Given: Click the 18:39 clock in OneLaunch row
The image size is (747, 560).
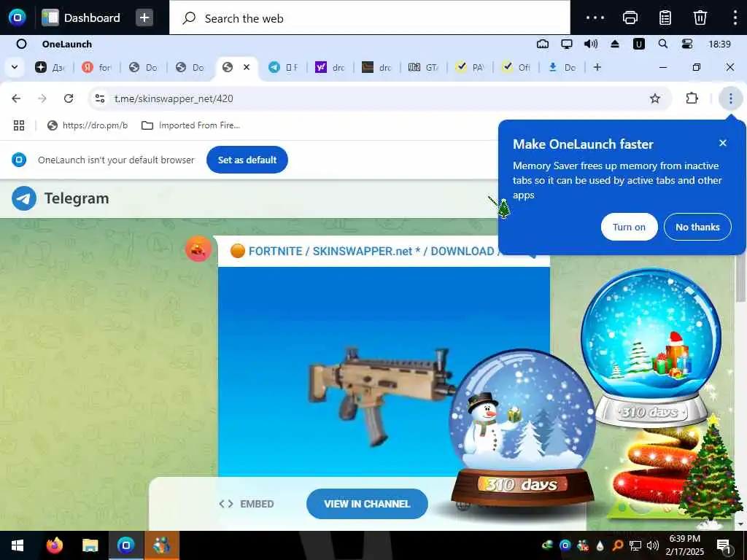Looking at the screenshot, I should 719,44.
